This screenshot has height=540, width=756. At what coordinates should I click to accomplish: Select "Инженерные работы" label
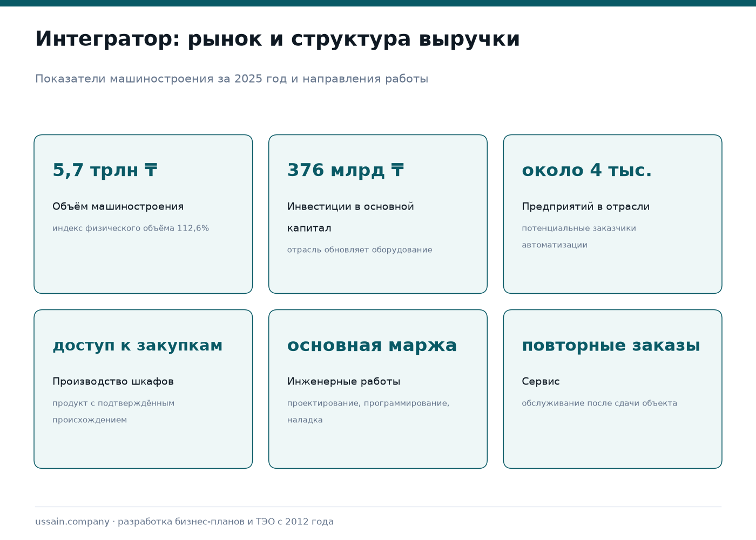click(344, 381)
